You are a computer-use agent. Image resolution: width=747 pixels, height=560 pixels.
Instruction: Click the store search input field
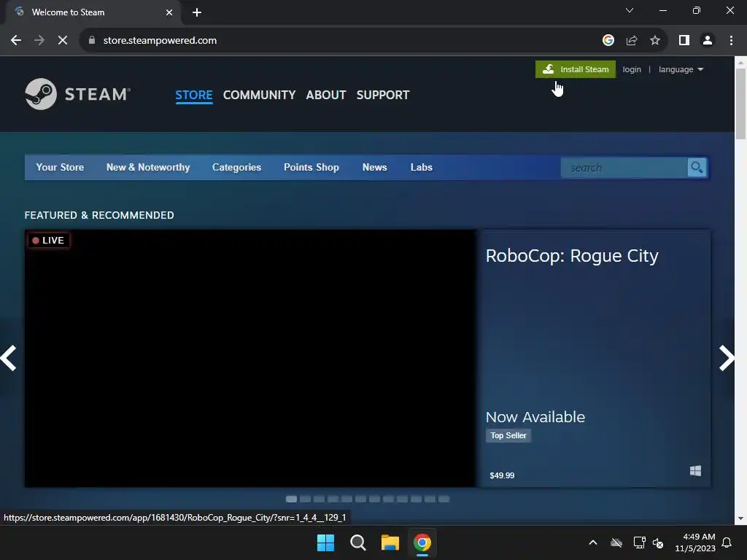[x=624, y=168]
